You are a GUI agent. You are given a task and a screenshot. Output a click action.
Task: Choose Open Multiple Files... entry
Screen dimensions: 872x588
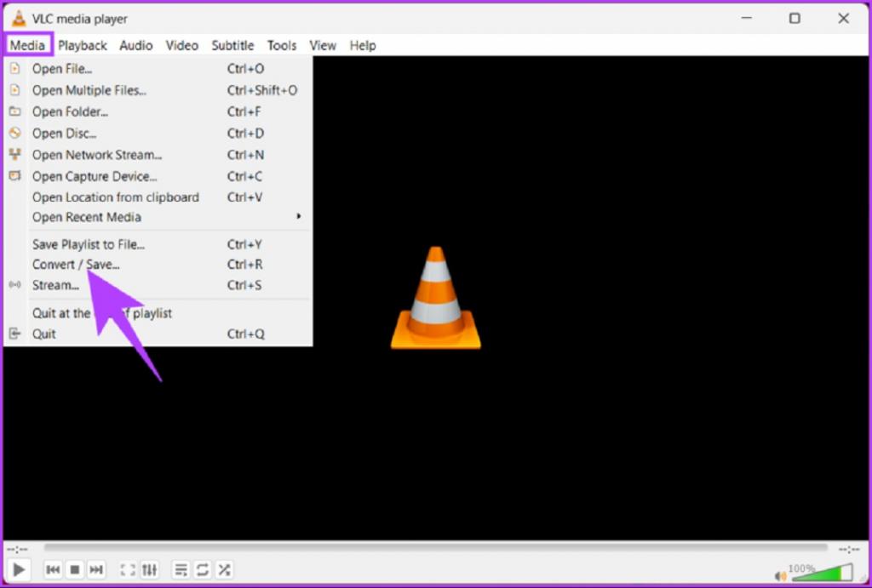coord(158,90)
